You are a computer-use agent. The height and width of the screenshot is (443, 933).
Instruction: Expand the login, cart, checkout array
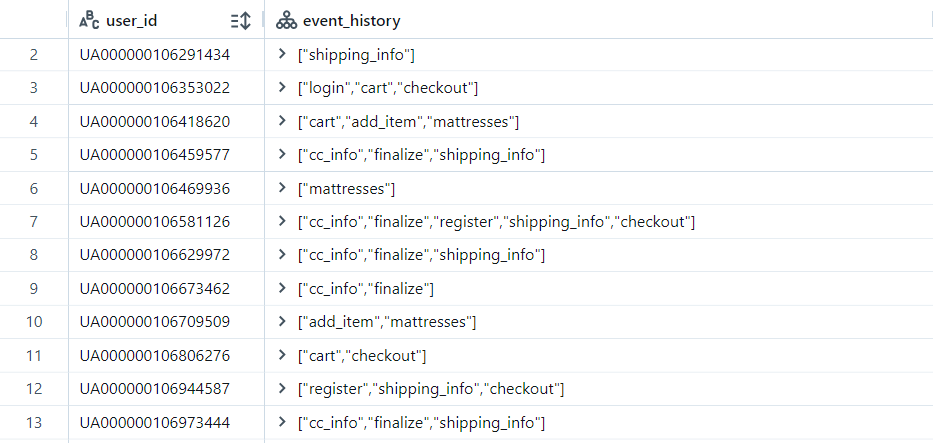coord(282,88)
